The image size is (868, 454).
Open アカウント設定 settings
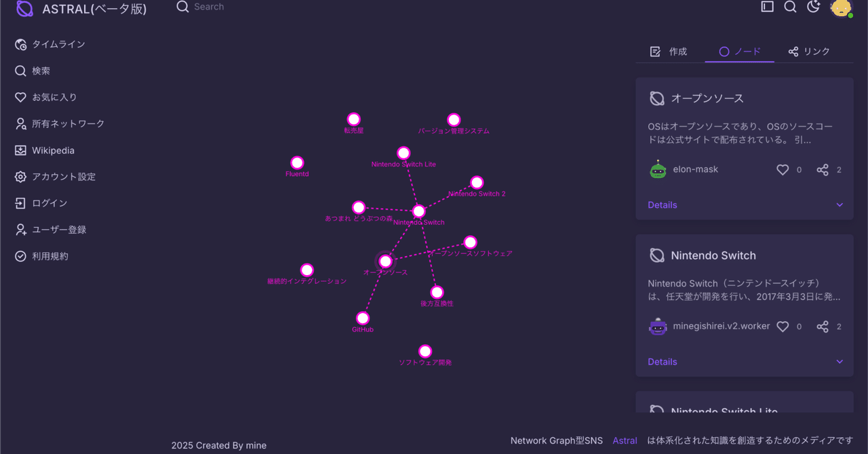pyautogui.click(x=55, y=177)
